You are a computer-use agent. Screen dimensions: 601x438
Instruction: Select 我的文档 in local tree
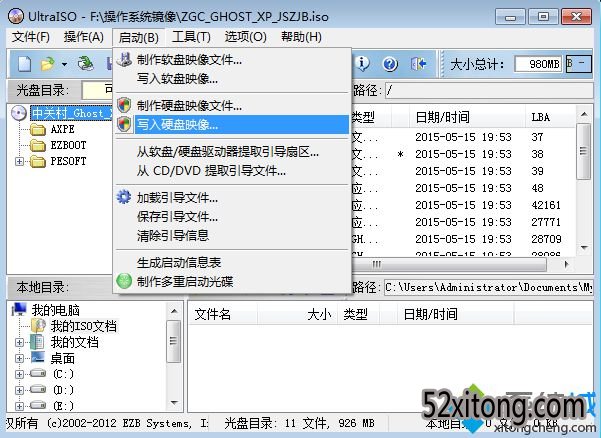(x=75, y=342)
